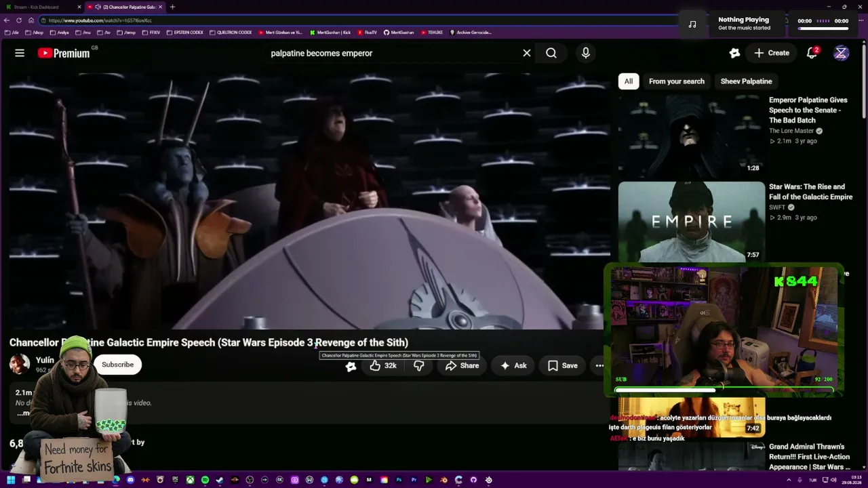Open Rise and Fall of Galactic Empire title
Screen dimensions: 868x488
point(810,192)
